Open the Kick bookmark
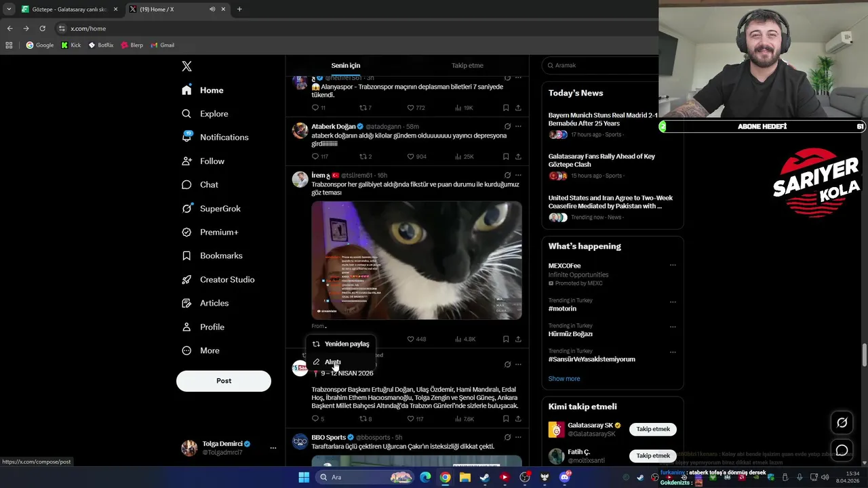The image size is (868, 488). click(71, 45)
